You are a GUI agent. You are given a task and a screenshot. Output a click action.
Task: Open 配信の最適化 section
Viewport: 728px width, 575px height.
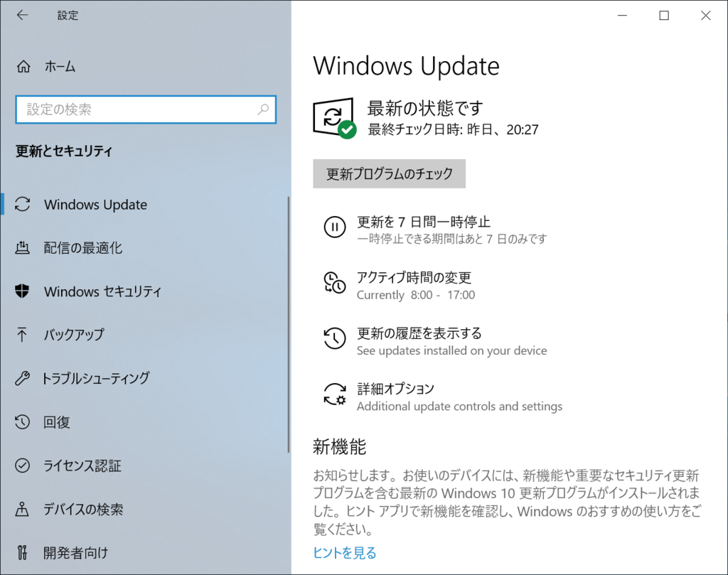pyautogui.click(x=83, y=248)
